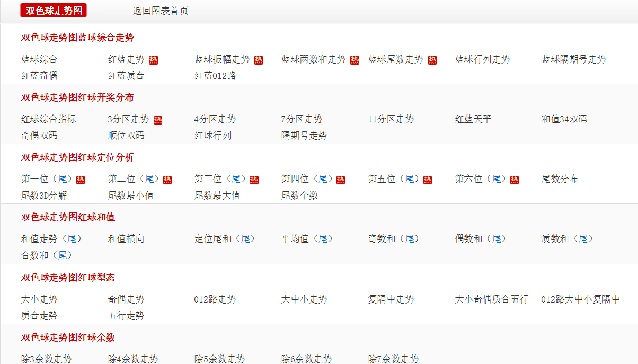Click hot badge next to 第二位（尾）
This screenshot has width=638, height=364.
167,180
